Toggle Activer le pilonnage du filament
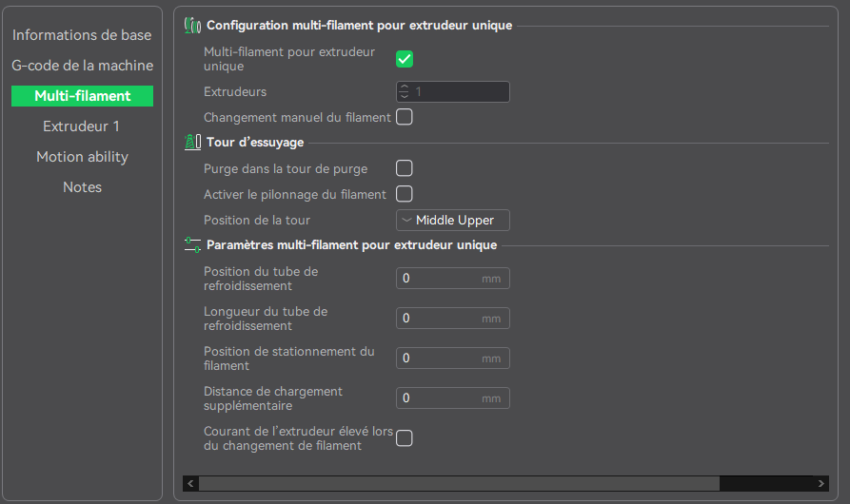Screen dimensions: 850x504 (405, 194)
